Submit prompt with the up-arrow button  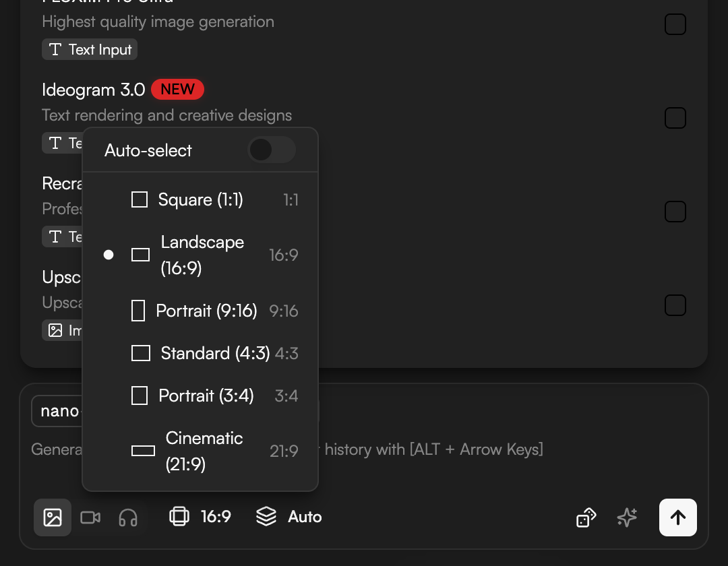tap(678, 517)
